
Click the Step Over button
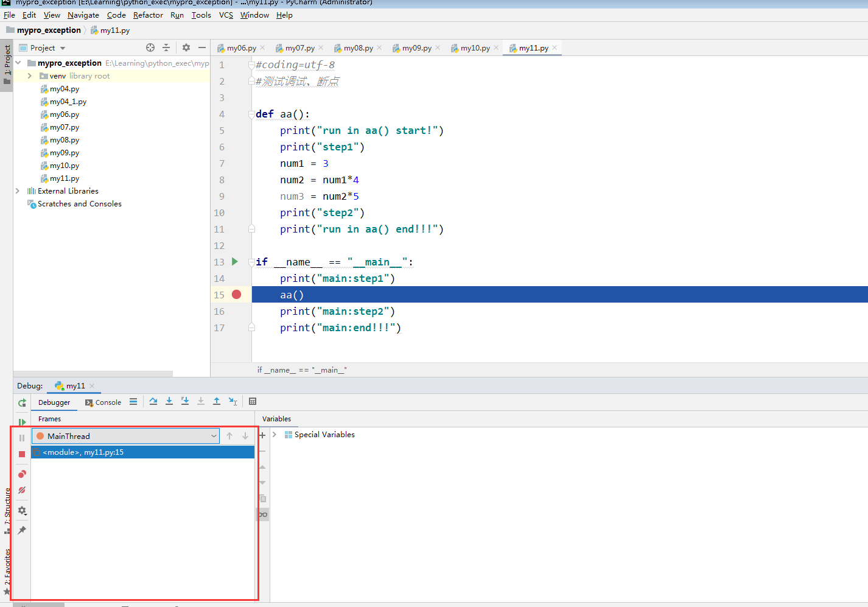pos(153,401)
